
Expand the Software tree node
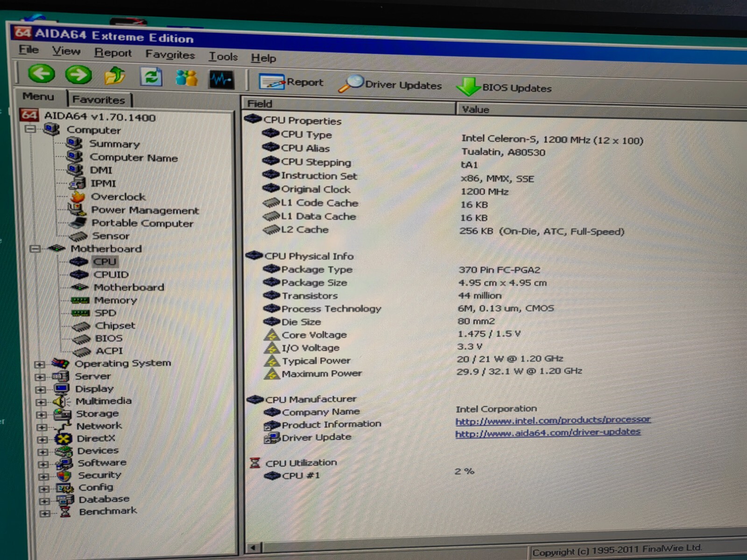43,464
